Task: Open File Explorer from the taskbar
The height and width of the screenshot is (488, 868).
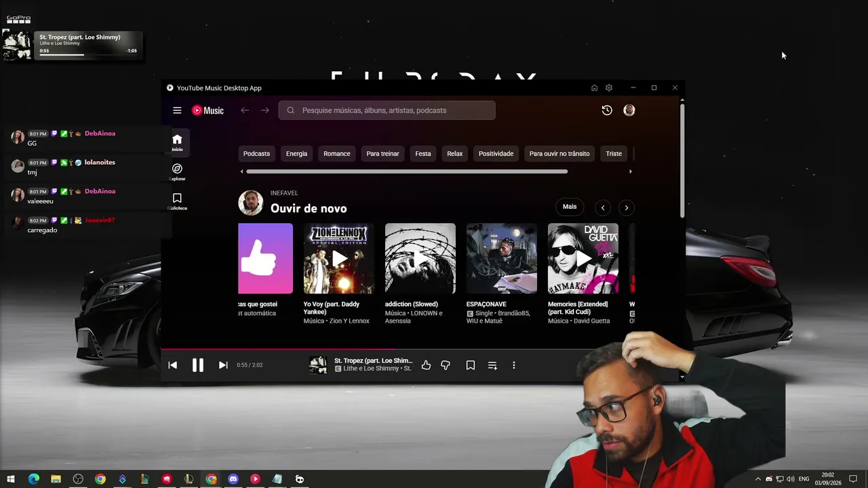Action: 56,479
